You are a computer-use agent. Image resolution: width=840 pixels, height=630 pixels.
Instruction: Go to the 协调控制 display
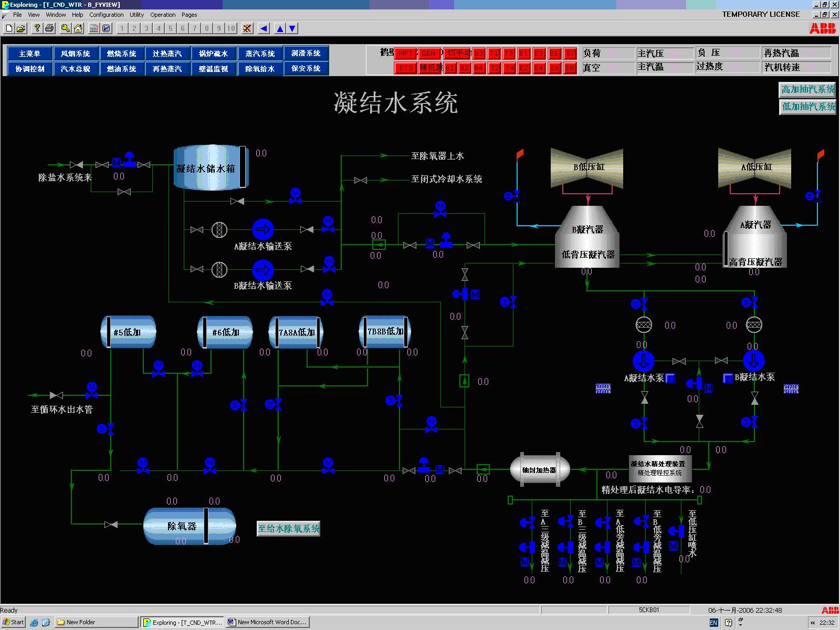30,68
